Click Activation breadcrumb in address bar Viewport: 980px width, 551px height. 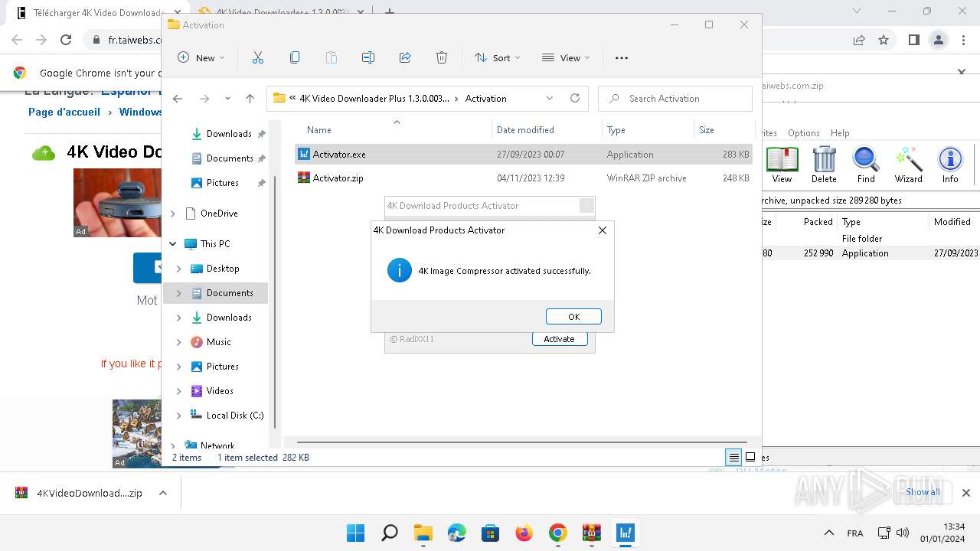486,98
